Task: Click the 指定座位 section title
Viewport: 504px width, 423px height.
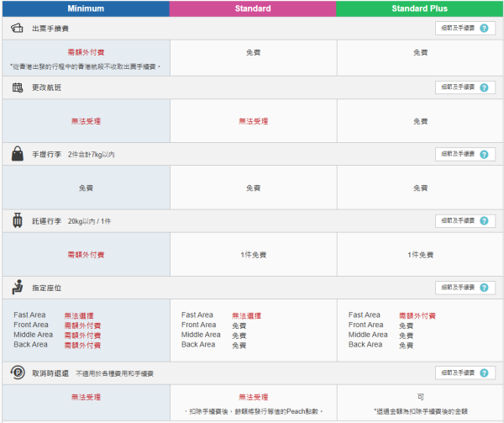Action: tap(46, 288)
